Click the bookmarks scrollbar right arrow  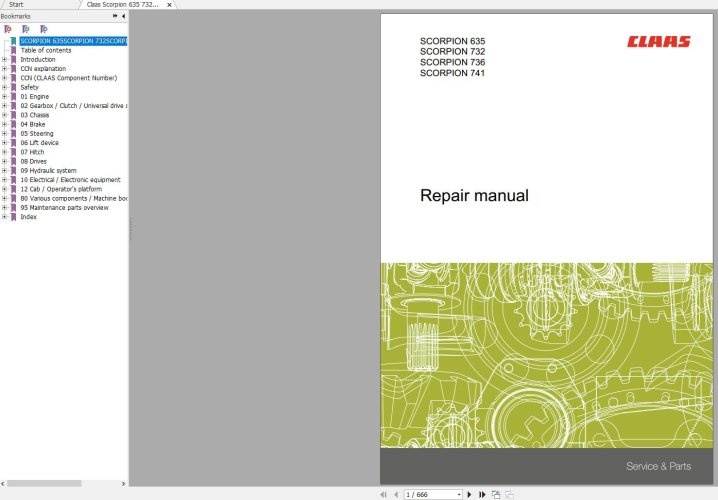[123, 484]
